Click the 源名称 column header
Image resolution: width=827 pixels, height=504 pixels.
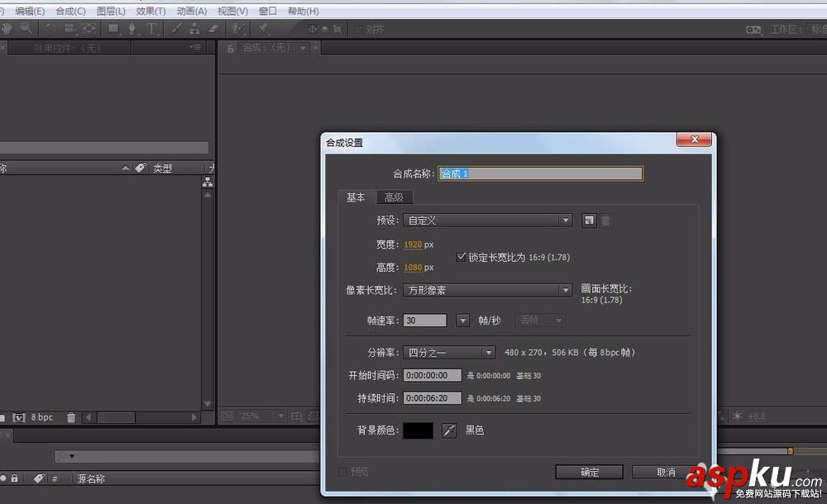91,478
